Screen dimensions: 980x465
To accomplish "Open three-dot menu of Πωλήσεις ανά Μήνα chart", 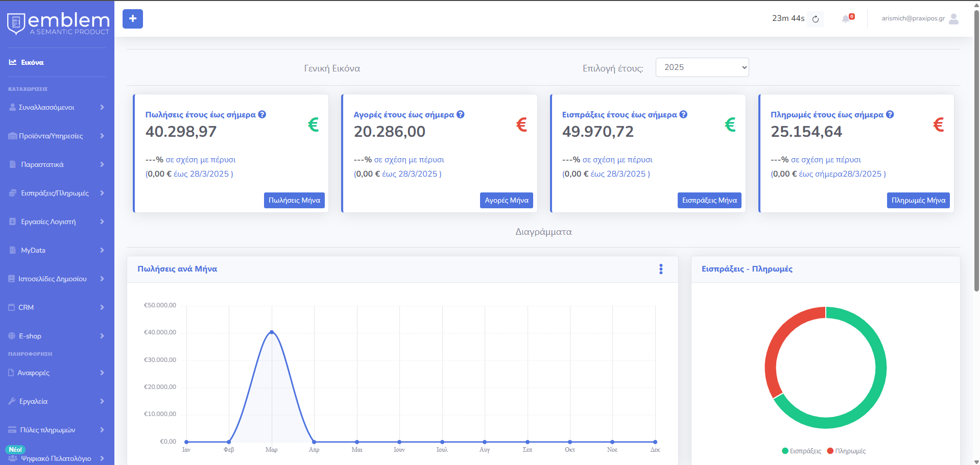I will coord(661,269).
